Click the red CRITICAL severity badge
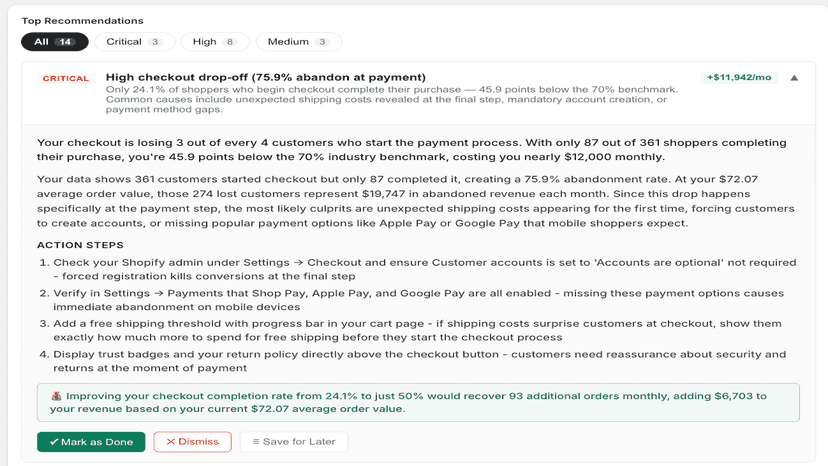Image resolution: width=828 pixels, height=466 pixels. click(66, 78)
